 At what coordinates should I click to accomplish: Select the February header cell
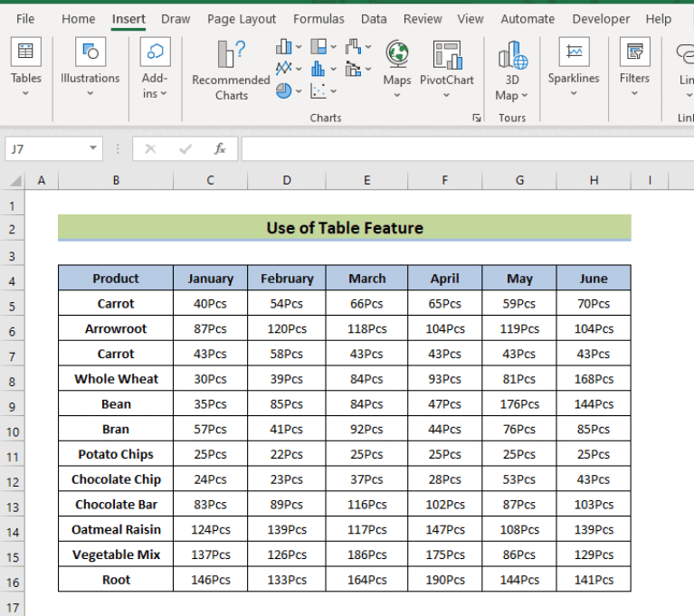[x=287, y=279]
